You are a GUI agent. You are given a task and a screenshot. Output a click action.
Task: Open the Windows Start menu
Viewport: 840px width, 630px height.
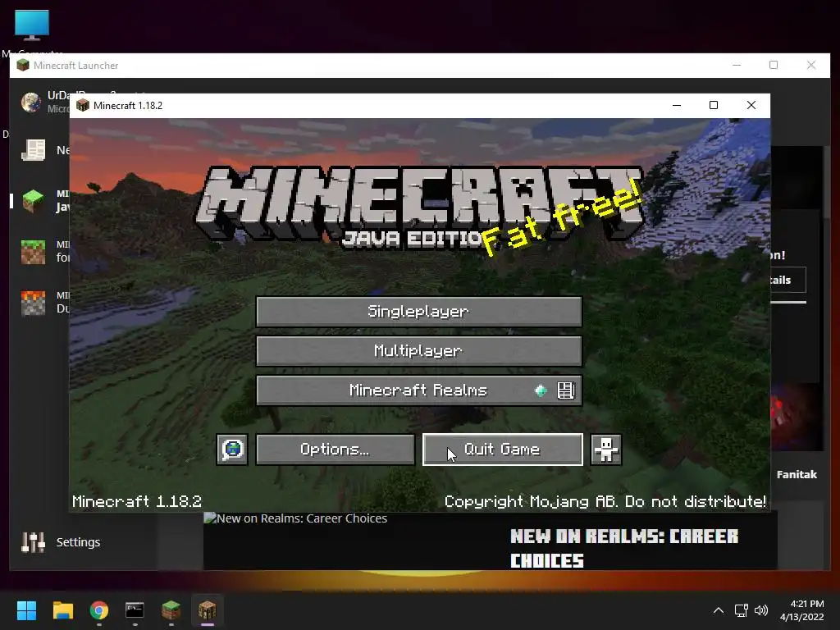point(26,610)
